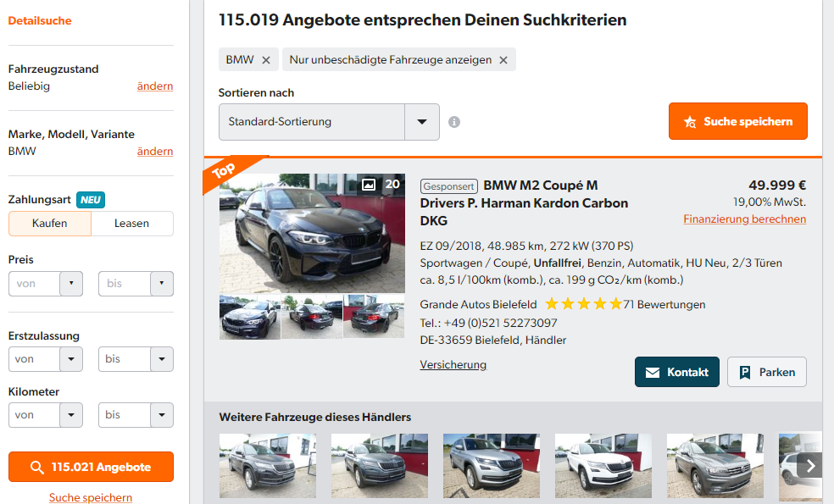Open the Erstzulassung 'bis' dropdown

tap(136, 359)
